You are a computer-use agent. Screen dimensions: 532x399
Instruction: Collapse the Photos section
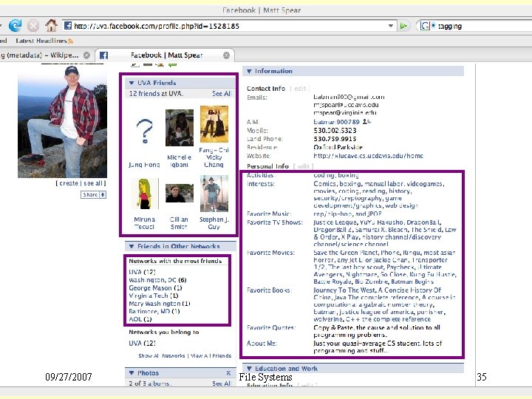pyautogui.click(x=132, y=373)
